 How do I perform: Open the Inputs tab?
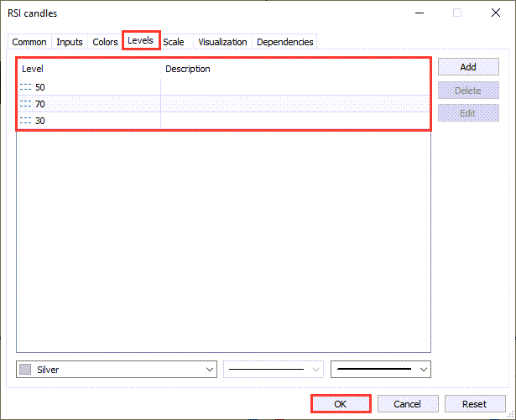pos(70,42)
